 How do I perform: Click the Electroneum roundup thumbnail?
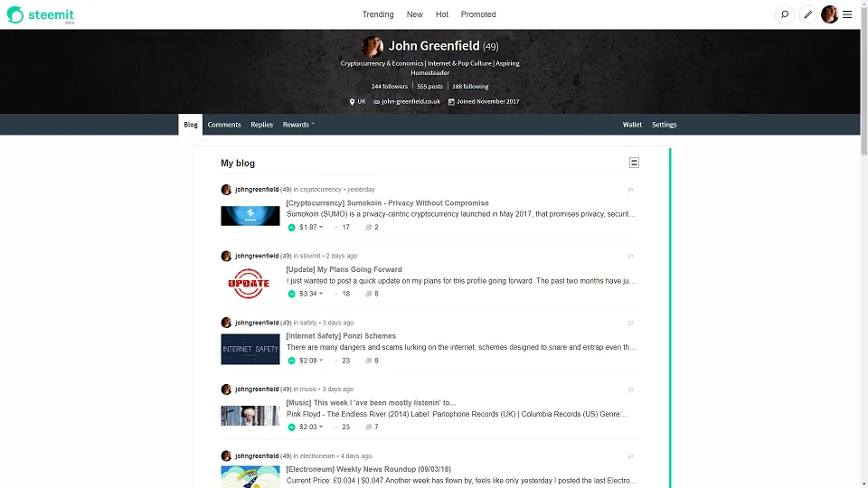tap(250, 477)
